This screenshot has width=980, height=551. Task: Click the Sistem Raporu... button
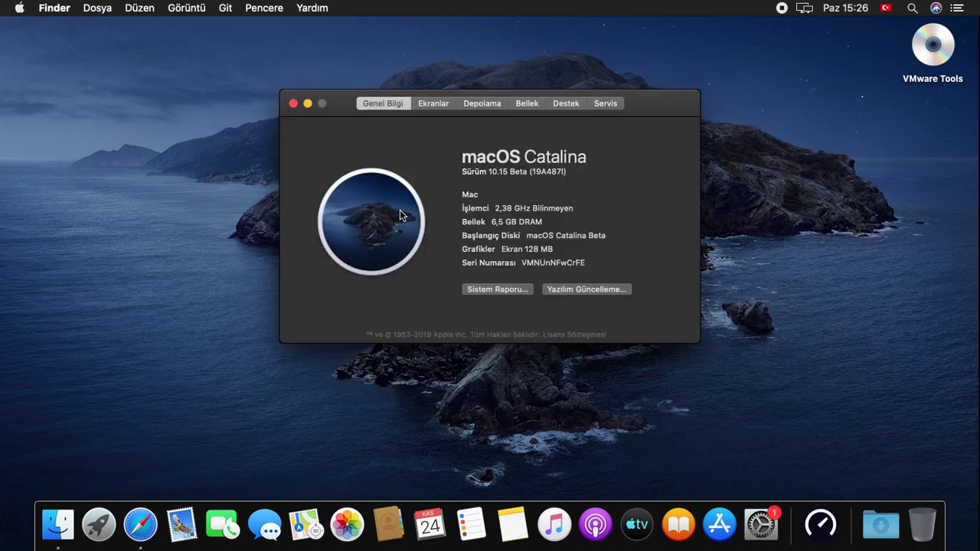tap(498, 289)
